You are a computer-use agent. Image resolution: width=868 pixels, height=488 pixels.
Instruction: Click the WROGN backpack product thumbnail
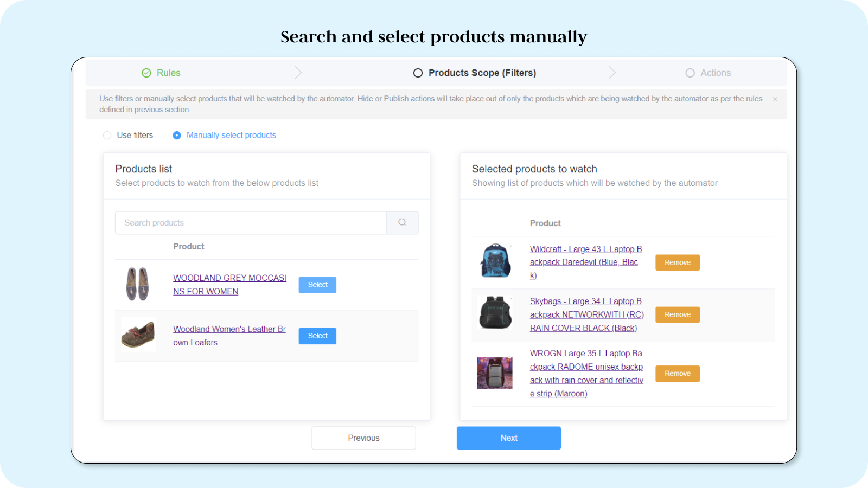pos(494,373)
